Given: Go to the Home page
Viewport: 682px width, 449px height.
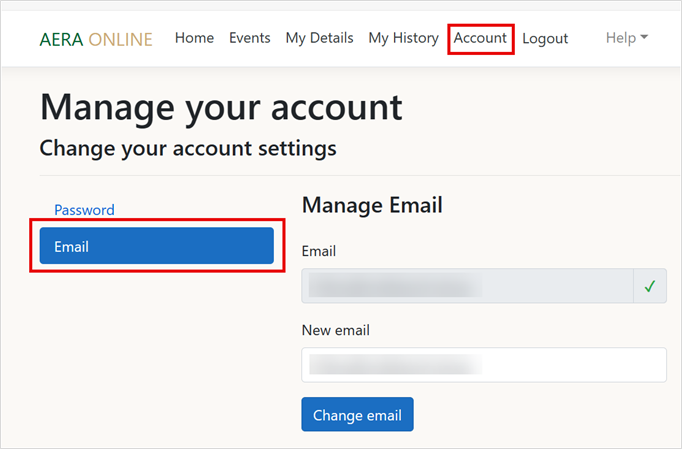Looking at the screenshot, I should point(194,38).
